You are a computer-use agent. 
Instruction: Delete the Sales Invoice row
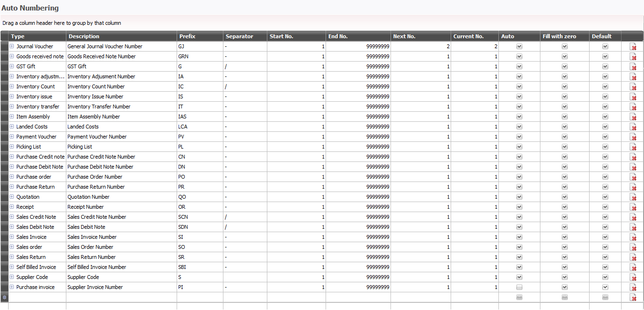(633, 237)
